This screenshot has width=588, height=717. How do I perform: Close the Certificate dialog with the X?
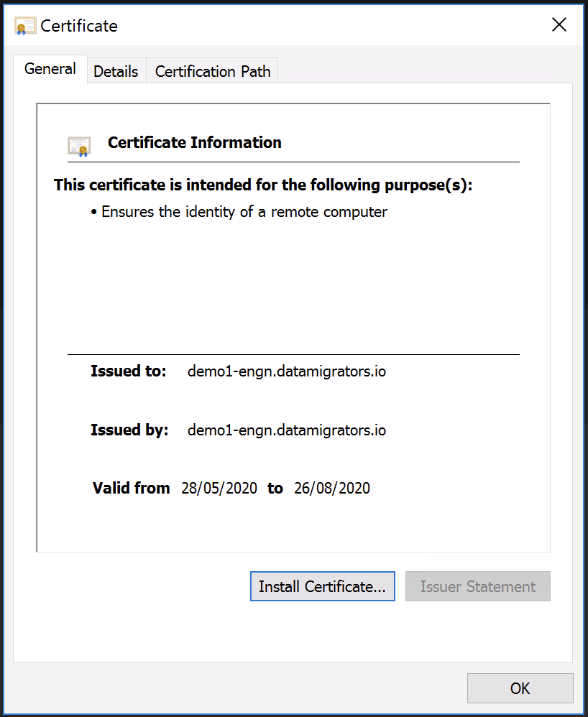(559, 25)
